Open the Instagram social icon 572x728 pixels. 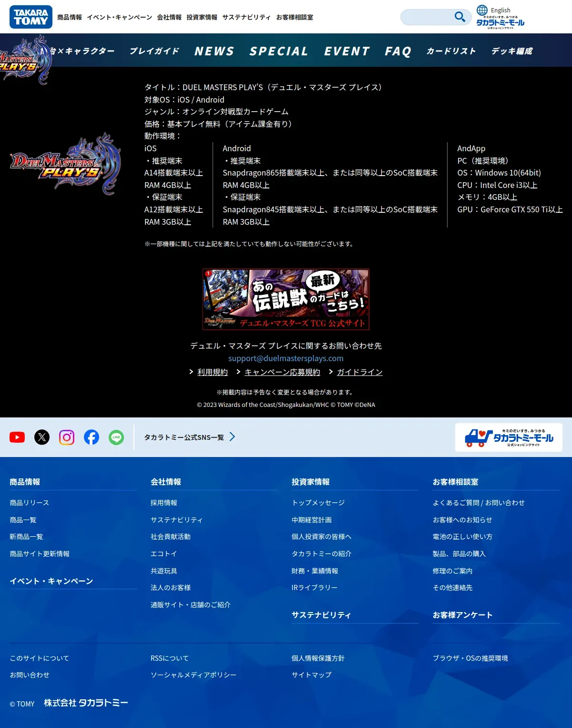click(67, 437)
